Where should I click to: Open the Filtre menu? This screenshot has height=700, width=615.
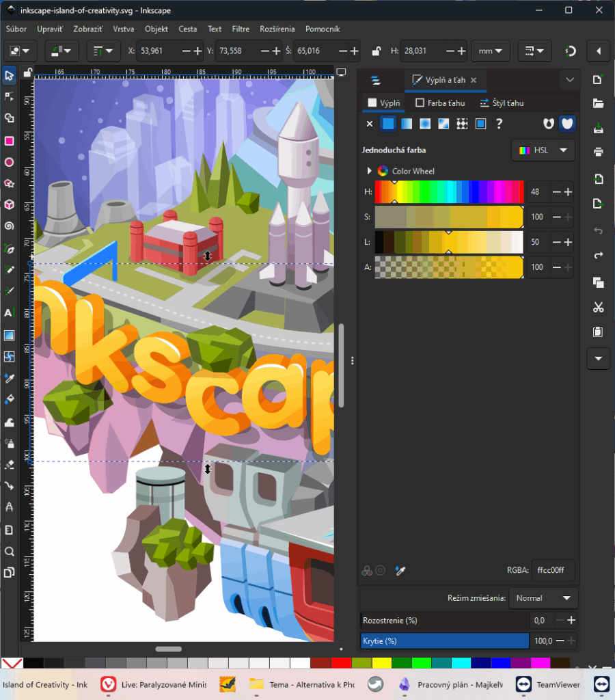(241, 29)
